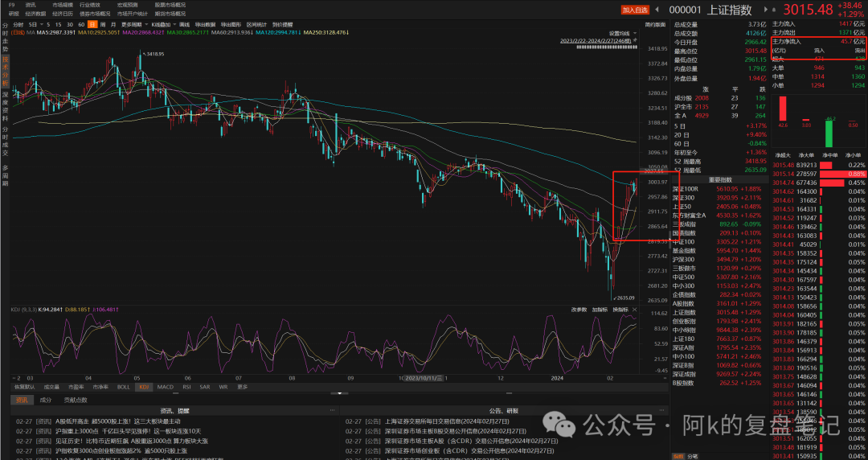Open 市场规模 menu item
Viewport: 868px width, 460px height.
[63, 5]
